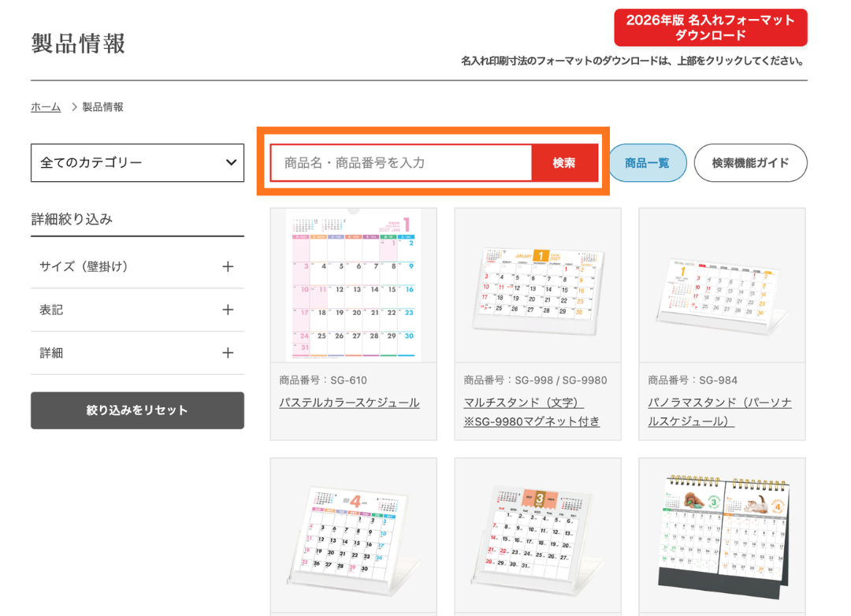Click the SG-610 pastel wall calendar thumbnail
Screen dimensions: 851x616
point(353,285)
